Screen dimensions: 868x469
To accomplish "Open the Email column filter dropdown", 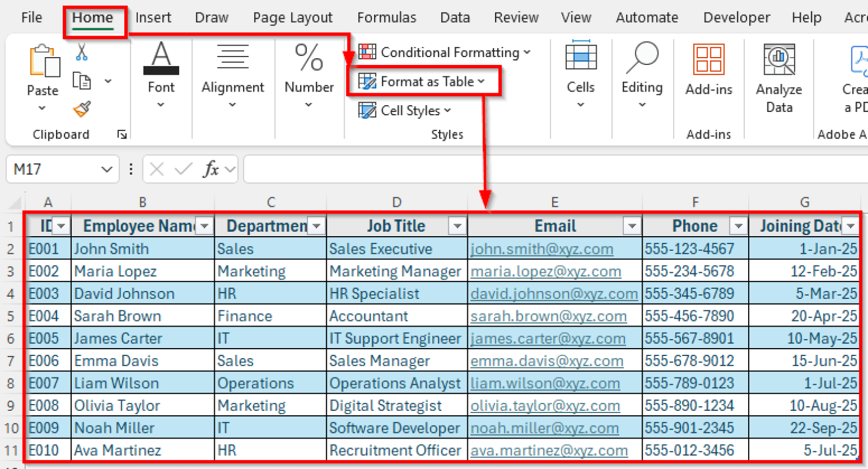I will (632, 227).
